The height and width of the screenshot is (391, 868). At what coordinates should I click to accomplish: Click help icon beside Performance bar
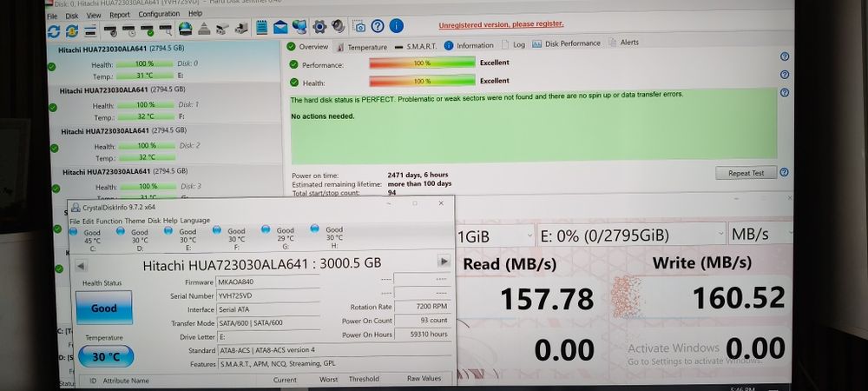[x=784, y=56]
